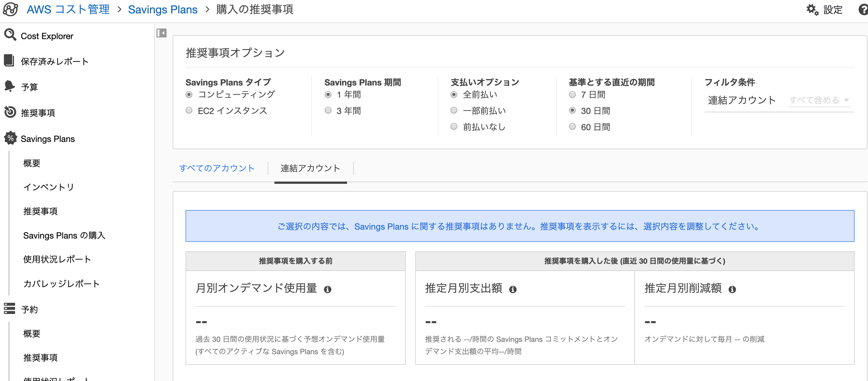Click the no-recommendations info banner message
The image size is (868, 381).
(x=520, y=226)
